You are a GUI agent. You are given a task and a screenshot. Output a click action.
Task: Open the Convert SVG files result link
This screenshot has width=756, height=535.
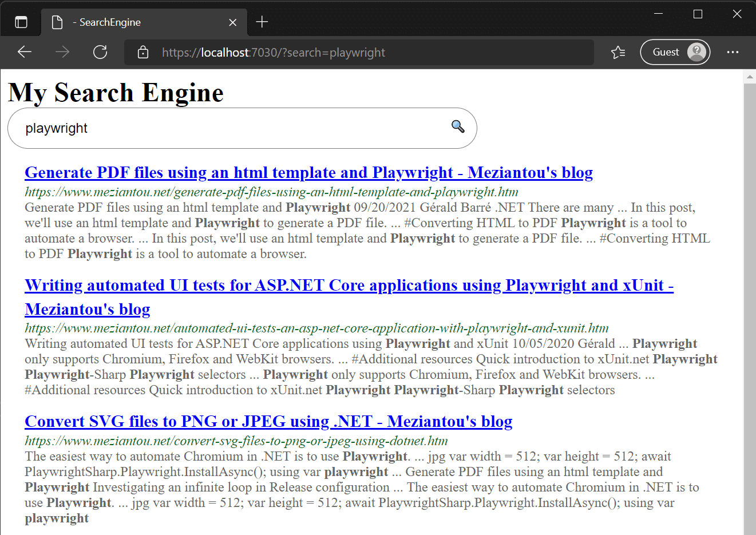[x=268, y=421]
